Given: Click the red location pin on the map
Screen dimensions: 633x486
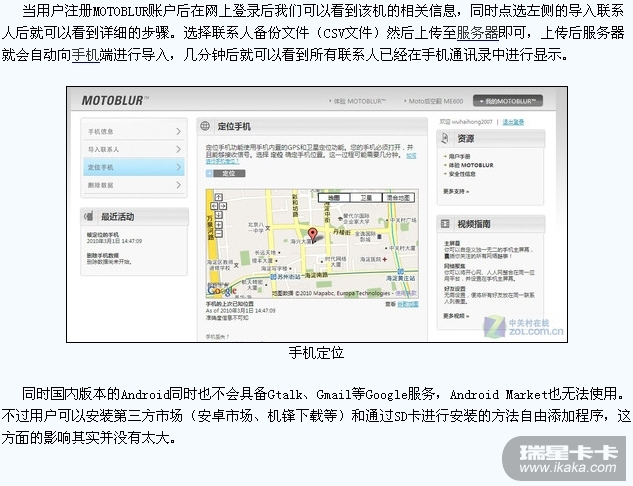Looking at the screenshot, I should click(312, 235).
